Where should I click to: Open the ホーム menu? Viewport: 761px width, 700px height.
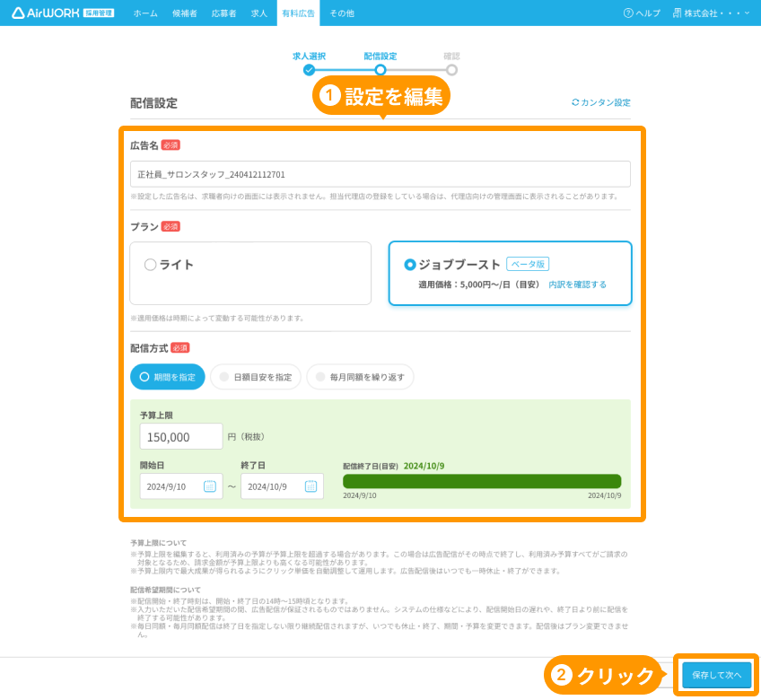[145, 13]
